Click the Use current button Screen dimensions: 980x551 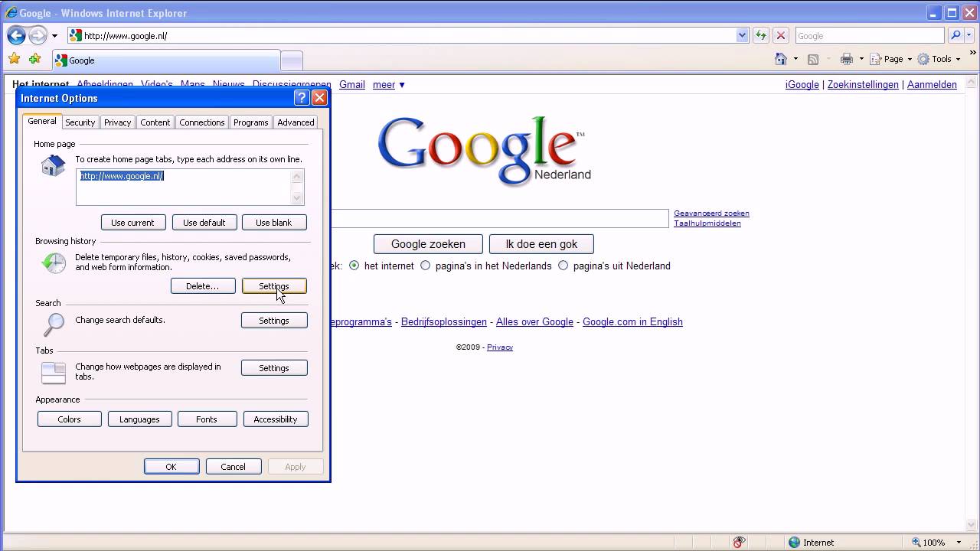(132, 223)
